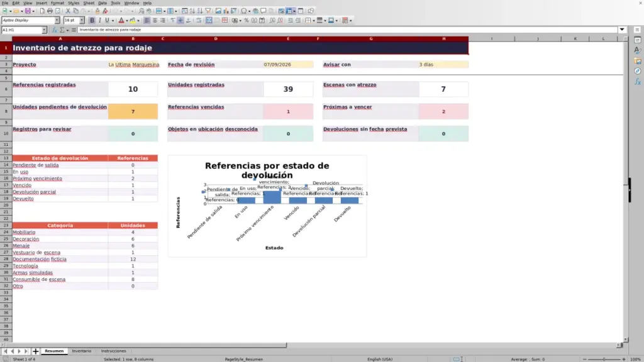The image size is (644, 362).
Task: Open the borders dropdown arrow
Action: tap(314, 21)
